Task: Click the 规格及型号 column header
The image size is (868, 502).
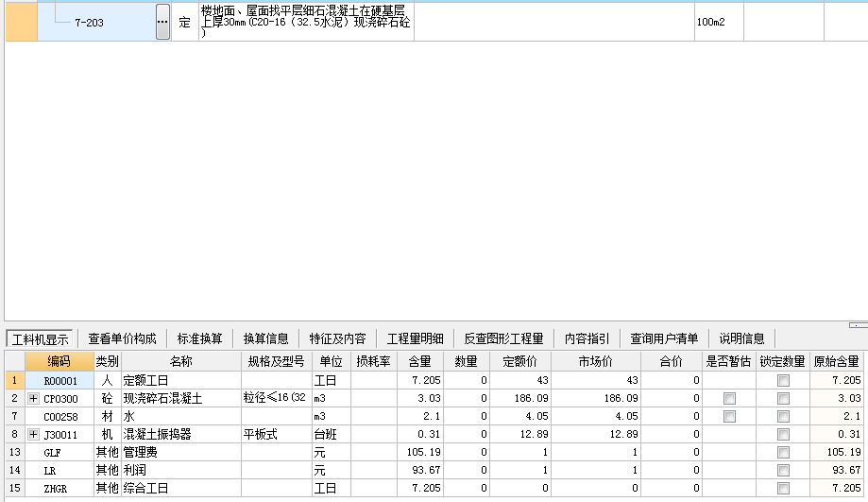Action: 276,361
